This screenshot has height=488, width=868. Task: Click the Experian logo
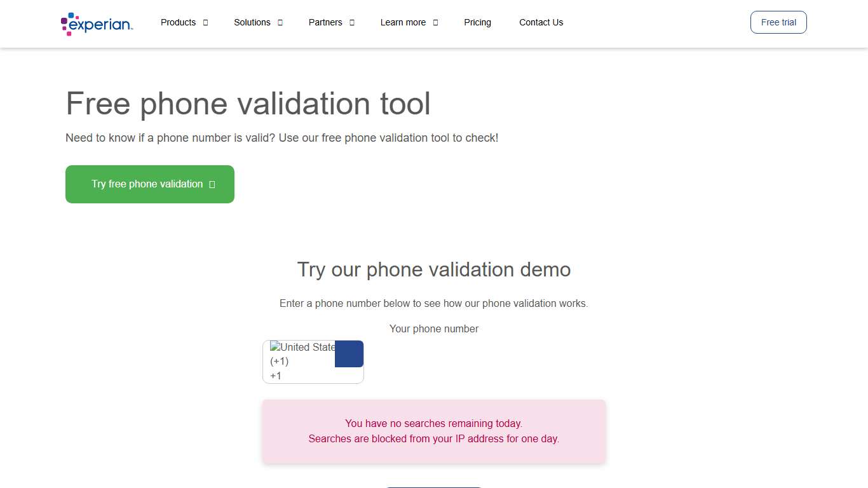(96, 24)
